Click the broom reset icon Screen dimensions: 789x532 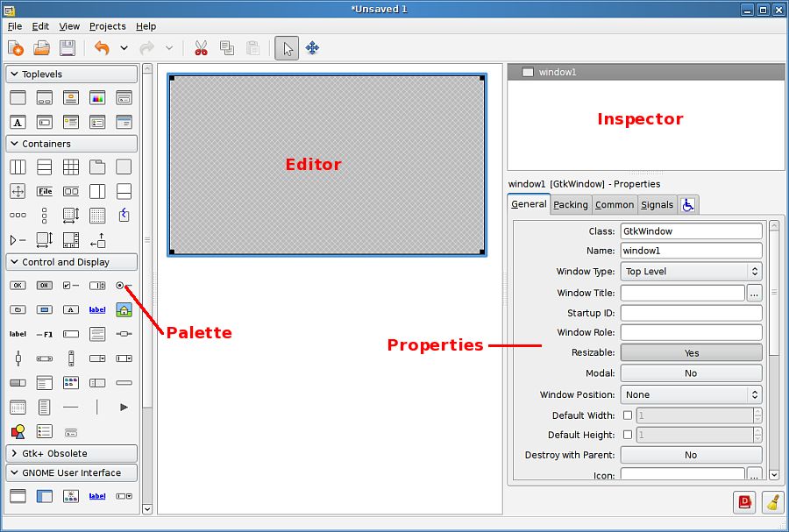(x=772, y=502)
